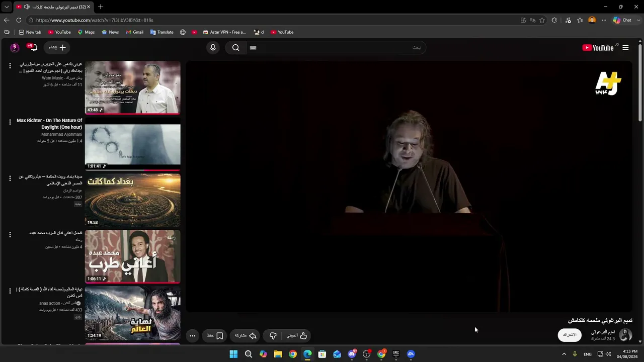Click the AJ+ عربي watermark on the video
This screenshot has height=362, width=644.
(x=608, y=83)
